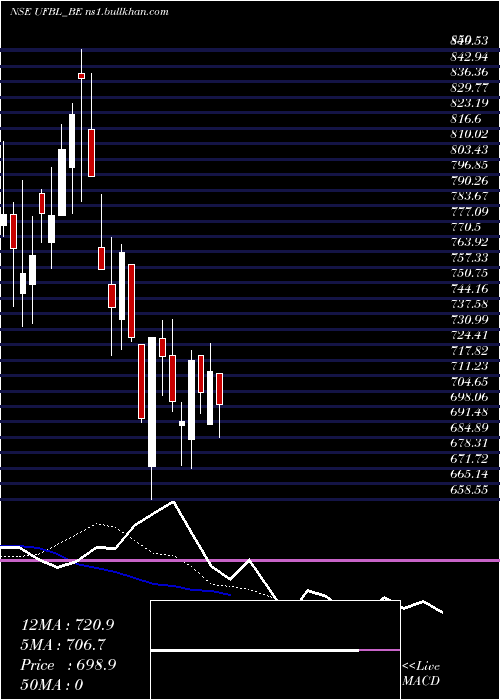Click the 12MA : 720.9 readout
This screenshot has width=500, height=700.
pyautogui.click(x=67, y=625)
